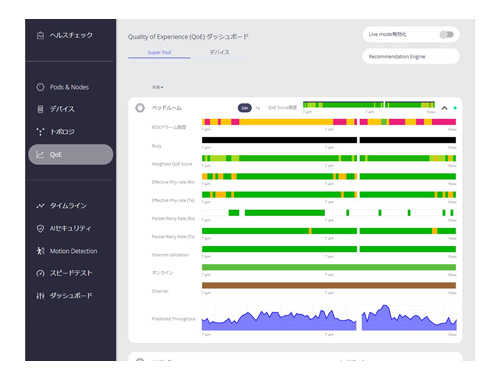Switch to the Super Pod tab

pyautogui.click(x=159, y=52)
